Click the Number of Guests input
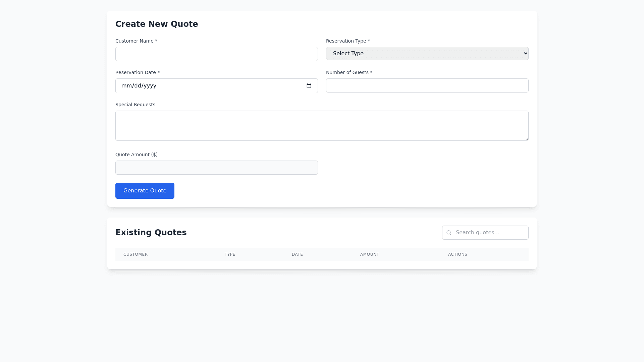 point(427,85)
